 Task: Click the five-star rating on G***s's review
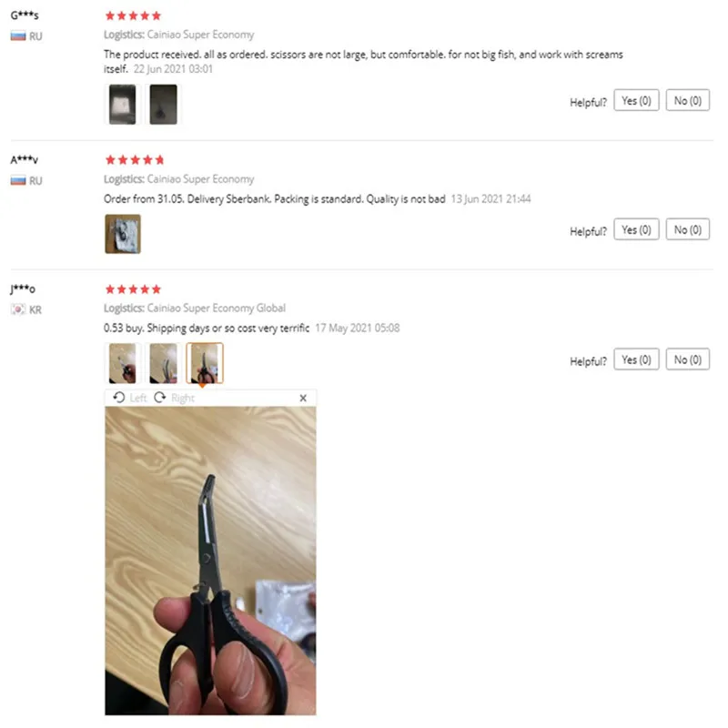click(x=133, y=15)
